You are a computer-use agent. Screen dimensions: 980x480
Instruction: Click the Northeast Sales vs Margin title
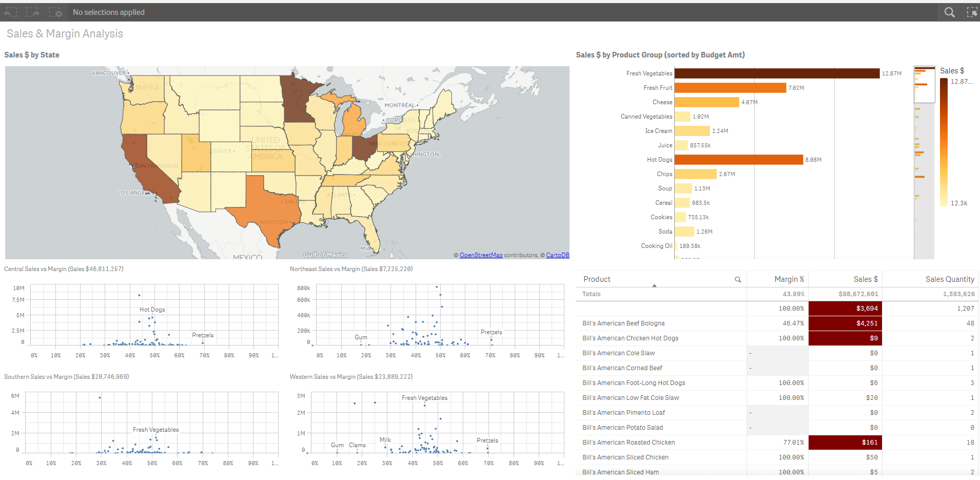point(351,269)
